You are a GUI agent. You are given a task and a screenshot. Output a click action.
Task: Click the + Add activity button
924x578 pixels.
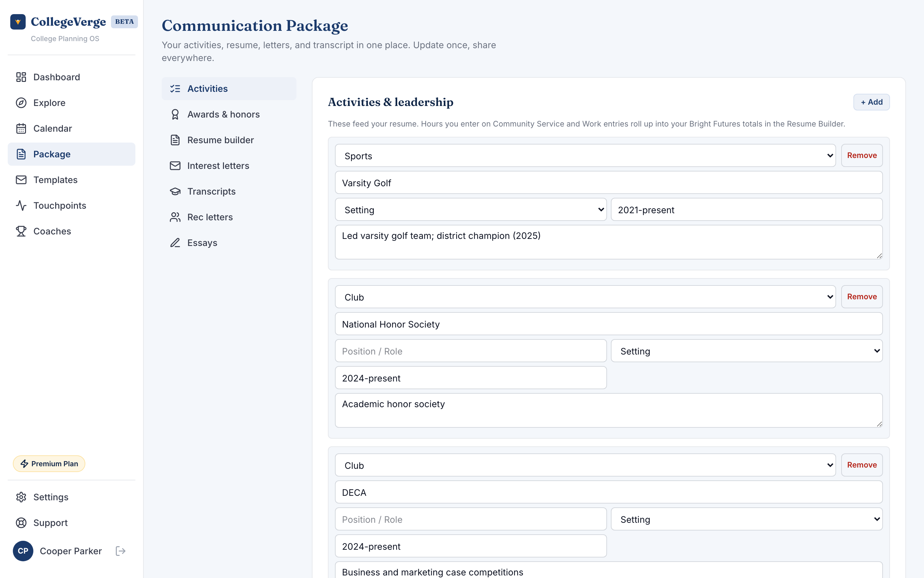click(x=871, y=102)
